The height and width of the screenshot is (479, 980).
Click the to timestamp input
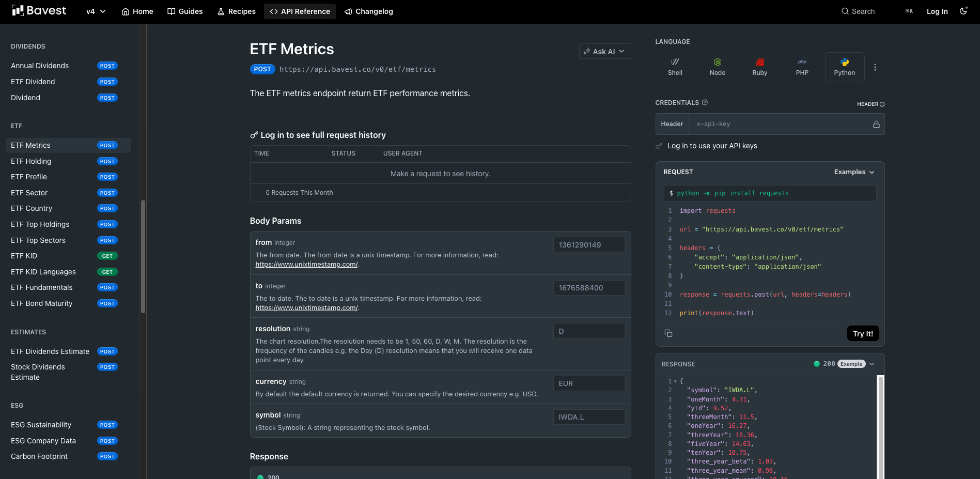tap(589, 288)
